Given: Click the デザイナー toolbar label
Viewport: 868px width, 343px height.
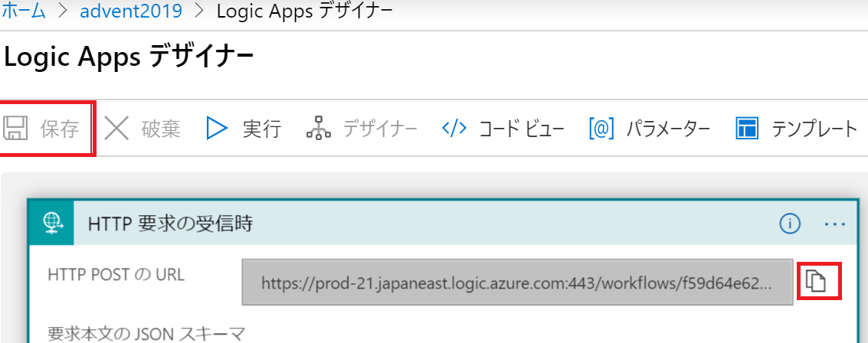Looking at the screenshot, I should point(380,129).
